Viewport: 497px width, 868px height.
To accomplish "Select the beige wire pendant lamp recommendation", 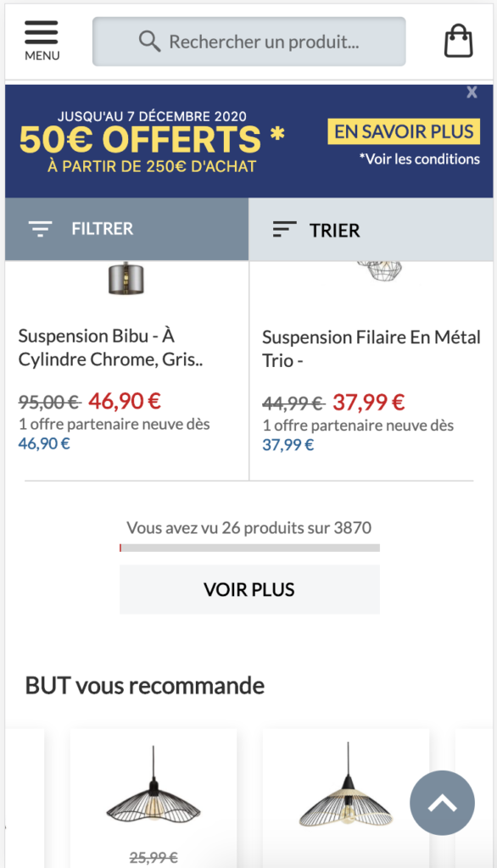I will pos(346,785).
